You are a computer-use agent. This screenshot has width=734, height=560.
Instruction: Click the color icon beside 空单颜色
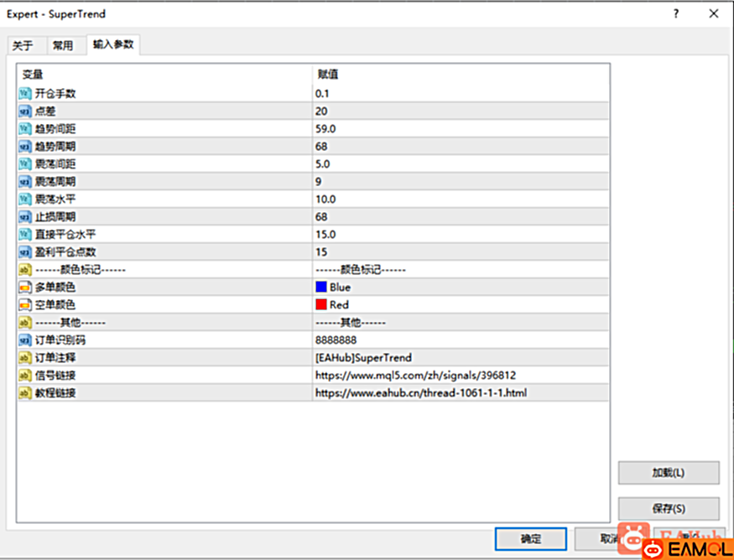pos(24,305)
